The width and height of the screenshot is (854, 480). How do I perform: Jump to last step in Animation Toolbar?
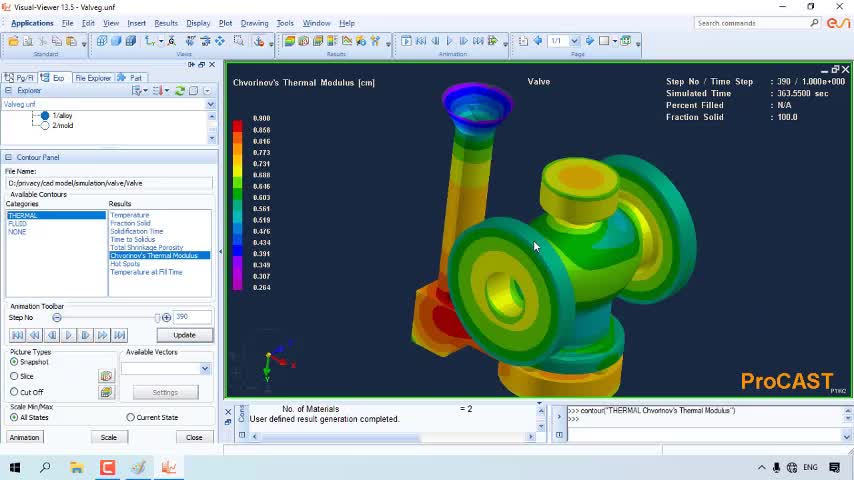(x=120, y=335)
